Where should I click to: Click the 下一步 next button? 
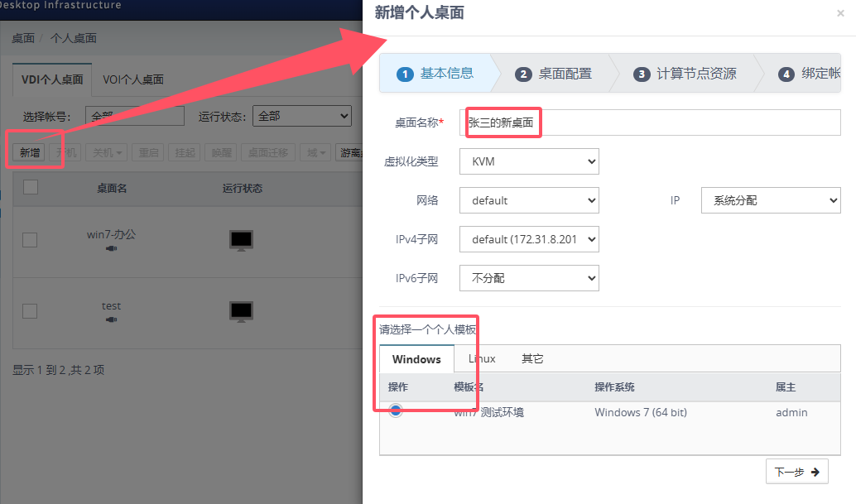tap(796, 472)
